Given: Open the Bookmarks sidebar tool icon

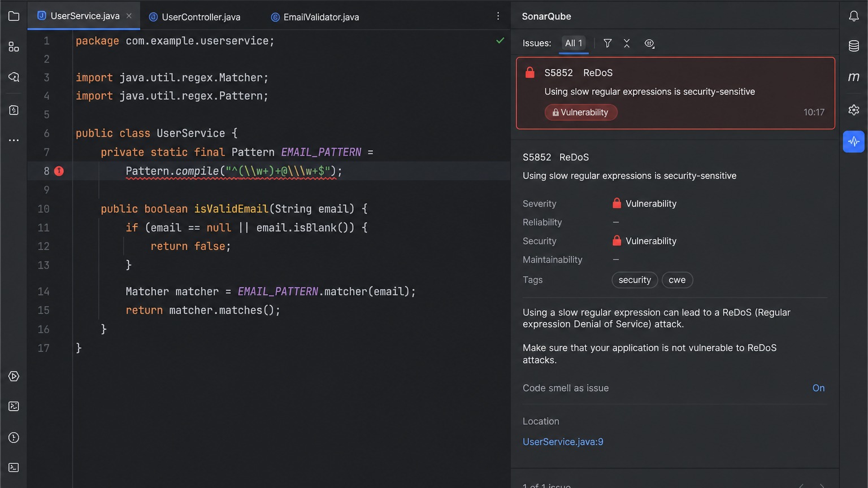Looking at the screenshot, I should (14, 110).
